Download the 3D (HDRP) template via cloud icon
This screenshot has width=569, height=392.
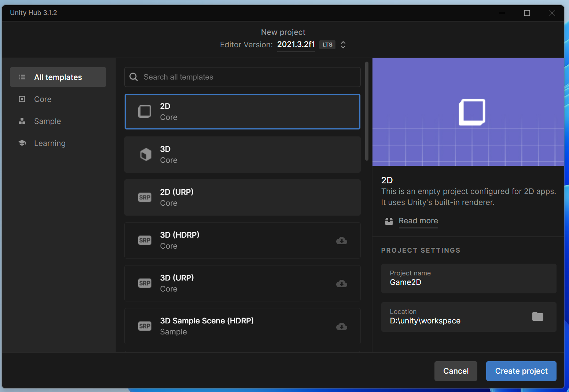click(342, 241)
